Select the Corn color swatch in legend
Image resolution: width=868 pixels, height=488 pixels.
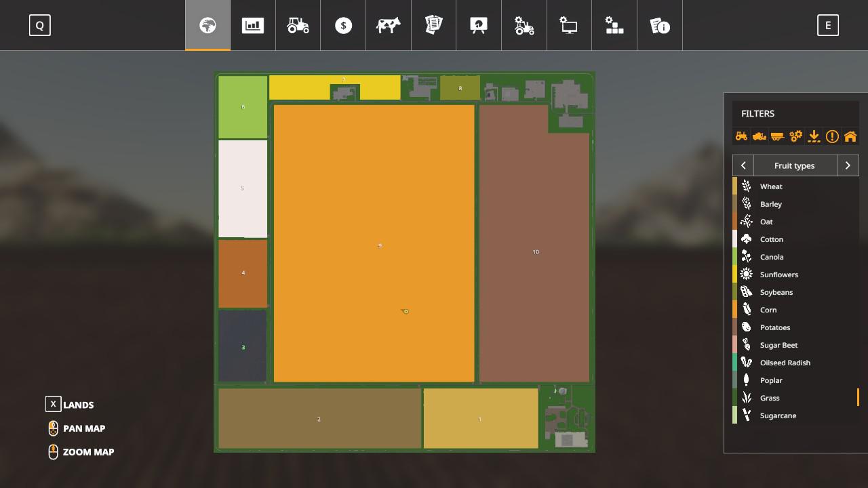coord(734,310)
